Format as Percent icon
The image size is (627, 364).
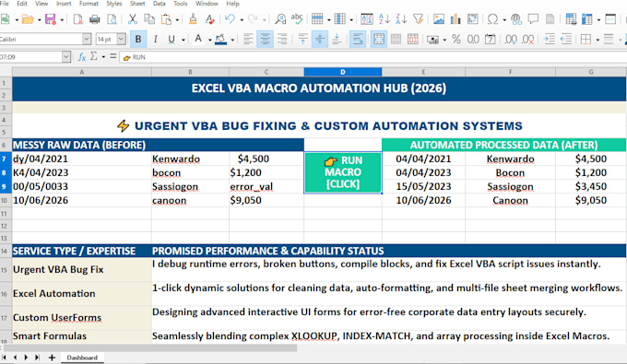(x=456, y=39)
